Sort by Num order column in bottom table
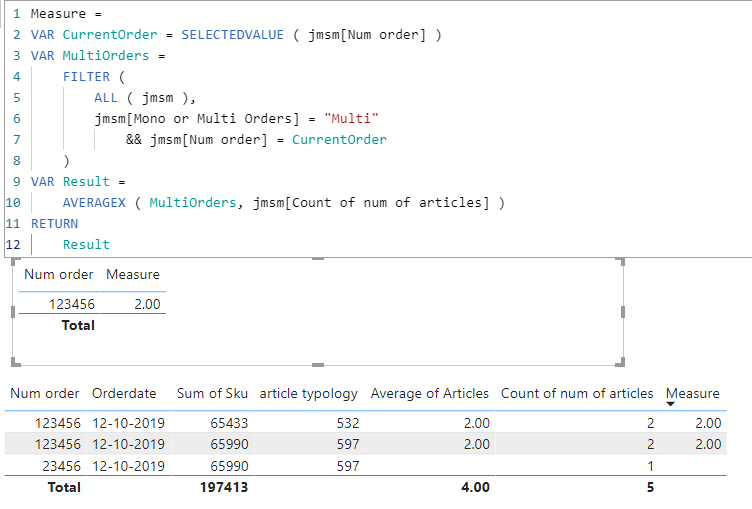 [45, 393]
